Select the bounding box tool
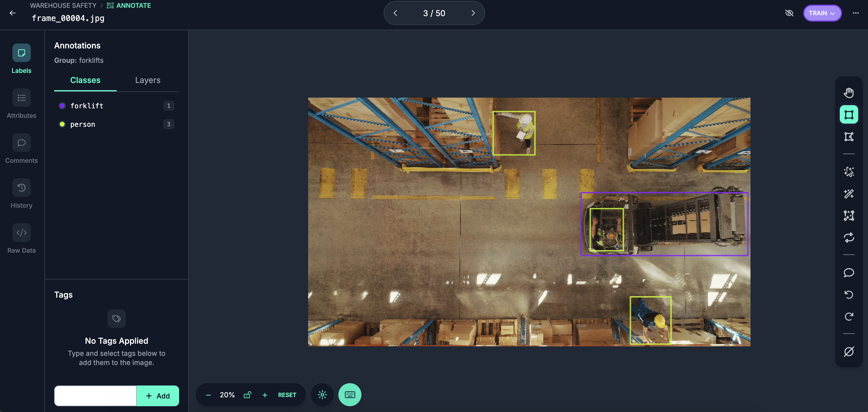The image size is (868, 412). click(848, 115)
